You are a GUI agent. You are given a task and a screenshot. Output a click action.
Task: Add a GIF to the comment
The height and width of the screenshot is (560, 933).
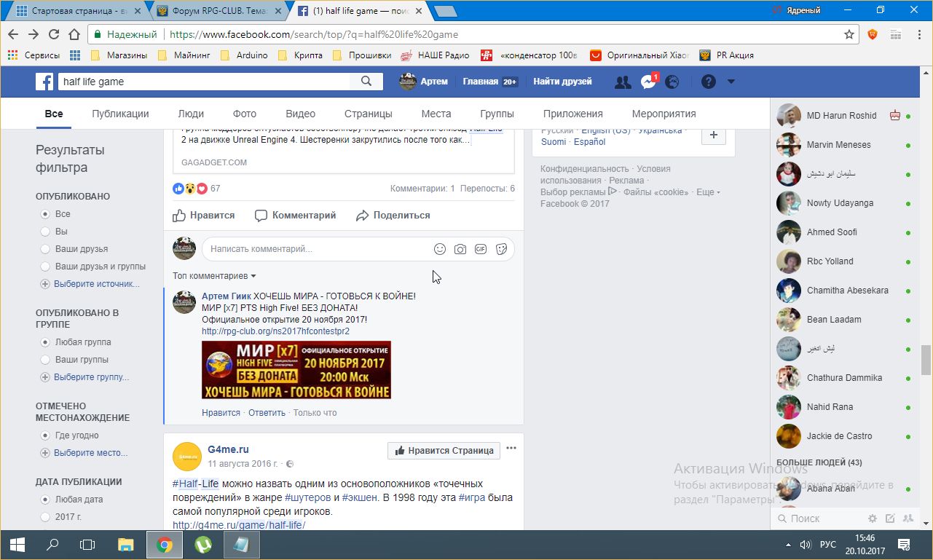coord(481,249)
